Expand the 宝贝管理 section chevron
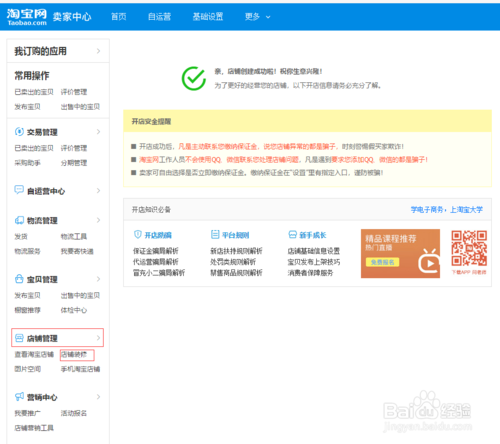This screenshot has width=500, height=444. [98, 279]
